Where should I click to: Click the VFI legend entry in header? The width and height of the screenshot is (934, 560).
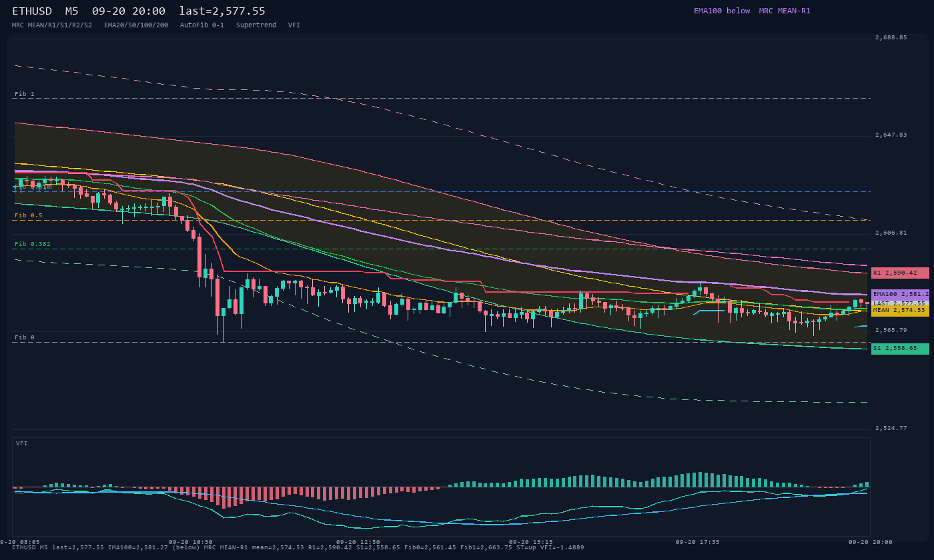[x=294, y=25]
